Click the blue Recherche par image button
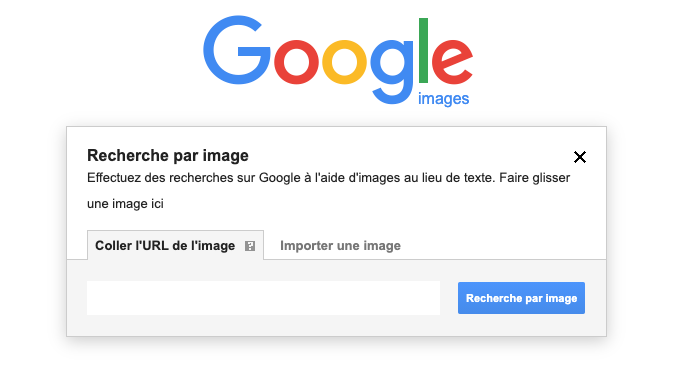Viewport: 688px width, 385px height. pyautogui.click(x=521, y=298)
